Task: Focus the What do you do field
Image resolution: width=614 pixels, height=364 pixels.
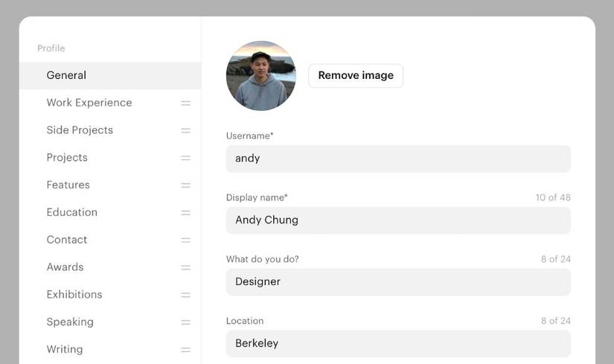Action: click(x=398, y=281)
